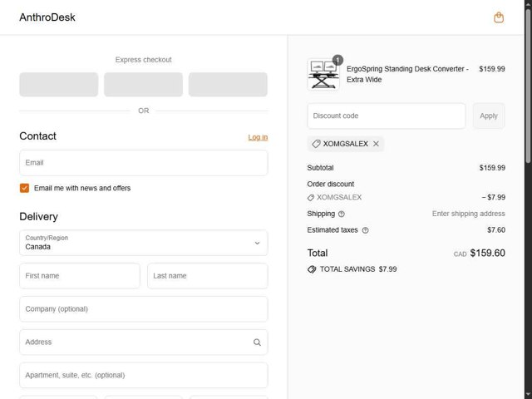Image resolution: width=532 pixels, height=399 pixels.
Task: Click the first express checkout button
Action: point(59,85)
